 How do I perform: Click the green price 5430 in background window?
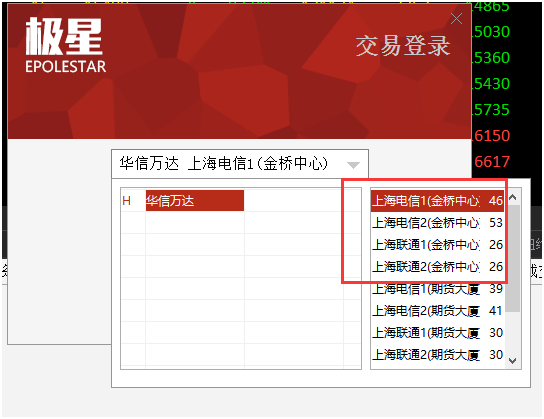(x=491, y=84)
